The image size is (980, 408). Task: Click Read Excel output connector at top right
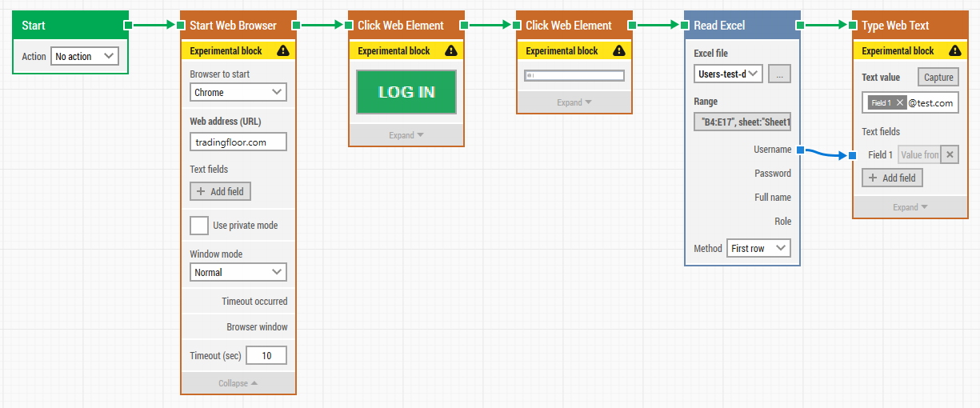800,26
